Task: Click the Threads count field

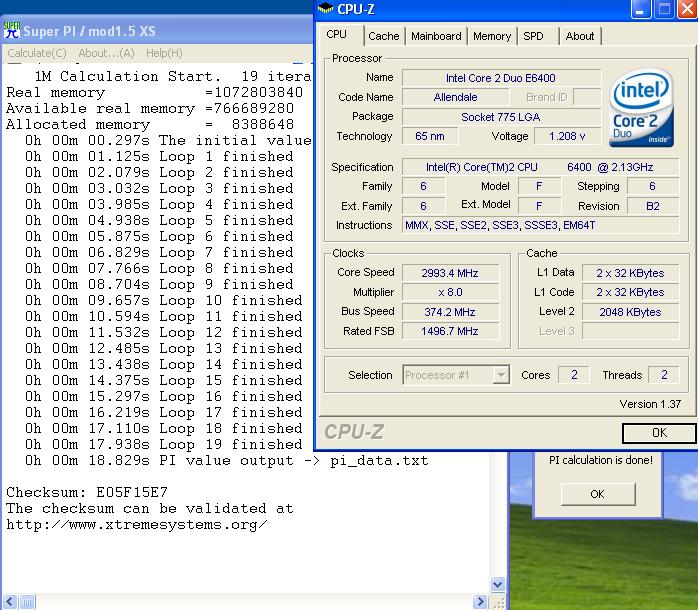Action: [x=664, y=375]
